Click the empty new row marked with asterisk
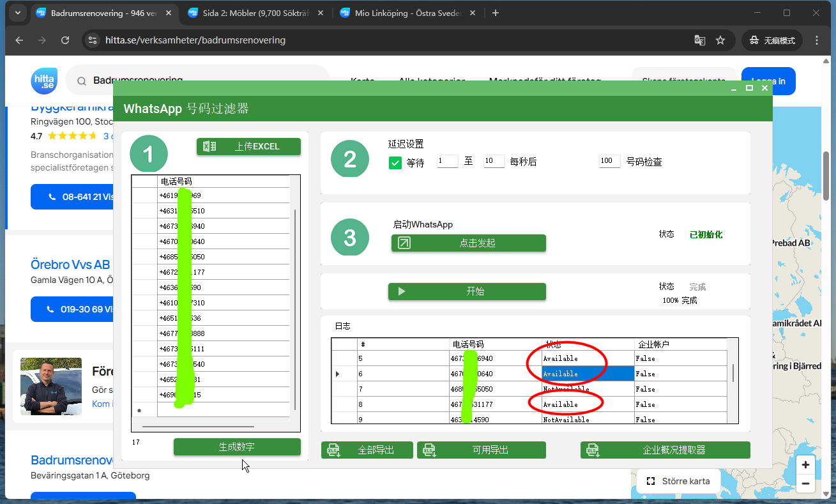Screen dimensions: 836x504 (x=211, y=410)
